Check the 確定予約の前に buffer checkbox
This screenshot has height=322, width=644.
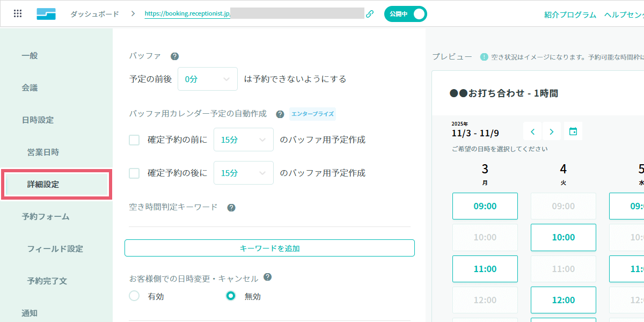pyautogui.click(x=134, y=140)
